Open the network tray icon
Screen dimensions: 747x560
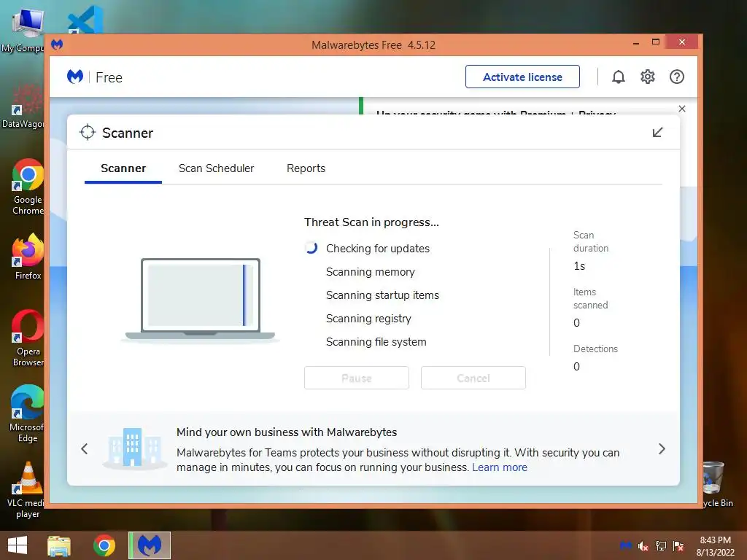[x=661, y=545]
